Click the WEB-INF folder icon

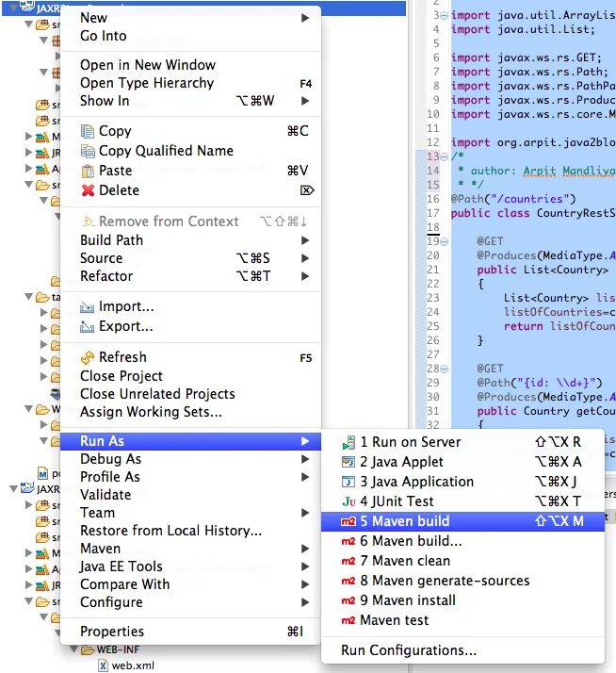[88, 650]
